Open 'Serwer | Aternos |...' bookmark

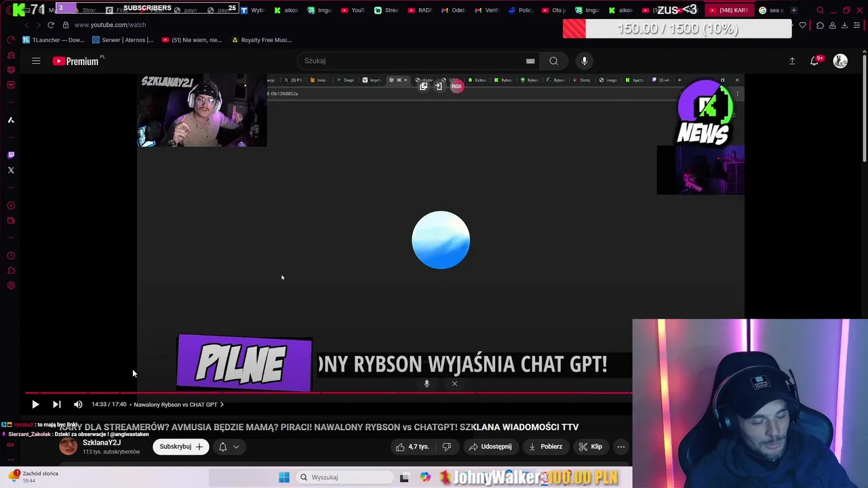point(123,40)
